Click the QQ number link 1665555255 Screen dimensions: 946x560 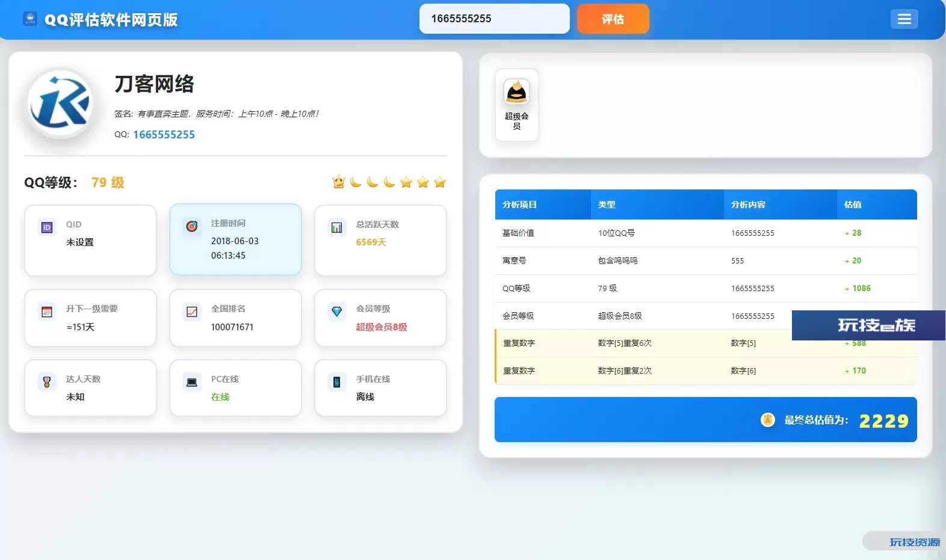[x=164, y=135]
